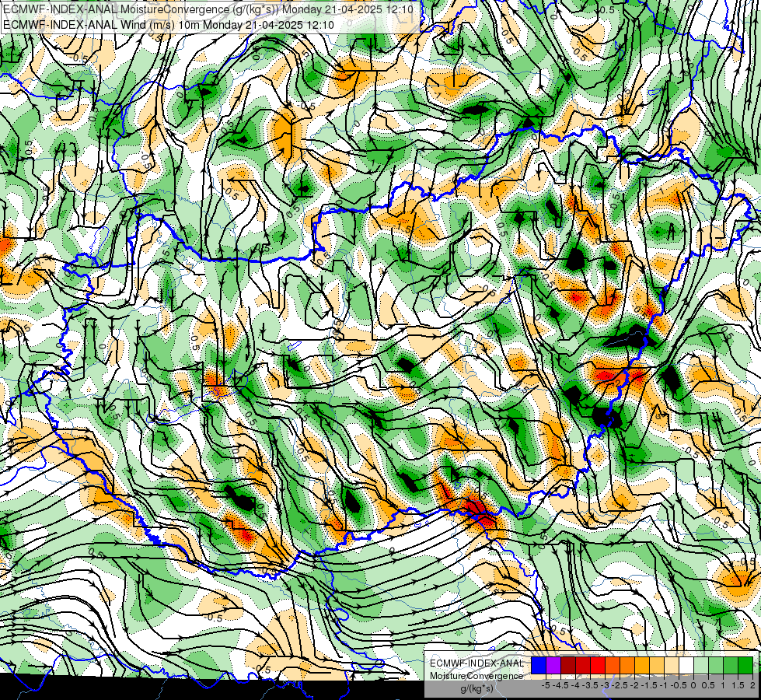Select the light green swatch between 0.5 and 1
Image resolution: width=761 pixels, height=700 pixels.
716,666
